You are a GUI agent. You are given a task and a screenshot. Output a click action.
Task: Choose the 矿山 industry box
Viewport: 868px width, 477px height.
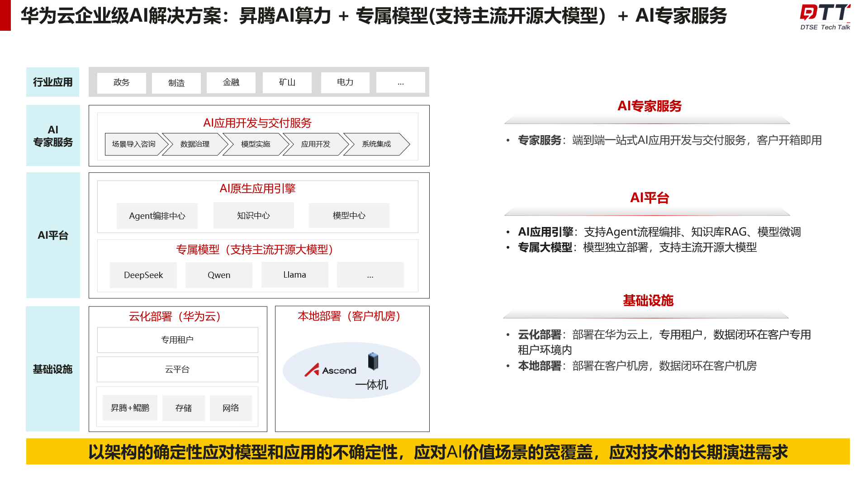[x=287, y=82]
